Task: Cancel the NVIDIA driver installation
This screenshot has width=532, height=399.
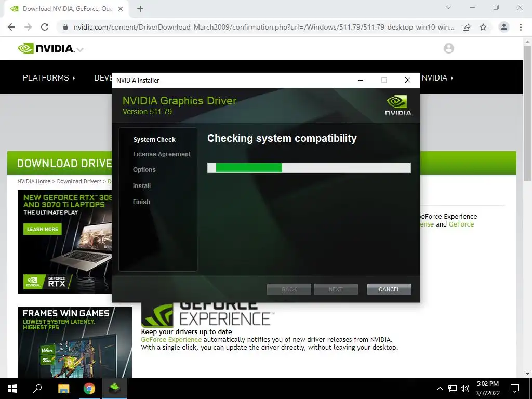Action: (x=389, y=289)
